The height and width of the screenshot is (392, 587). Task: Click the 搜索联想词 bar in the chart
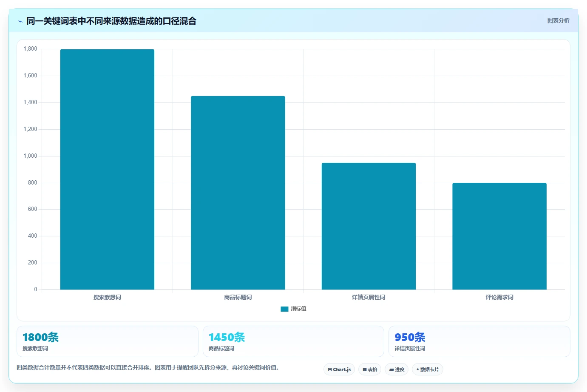(107, 169)
